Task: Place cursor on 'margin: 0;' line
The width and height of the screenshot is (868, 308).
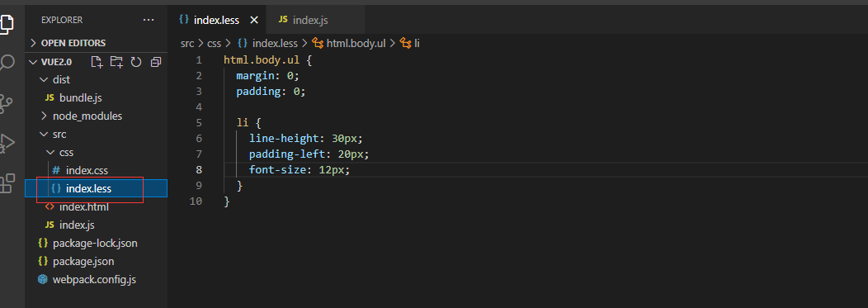Action: pos(268,75)
